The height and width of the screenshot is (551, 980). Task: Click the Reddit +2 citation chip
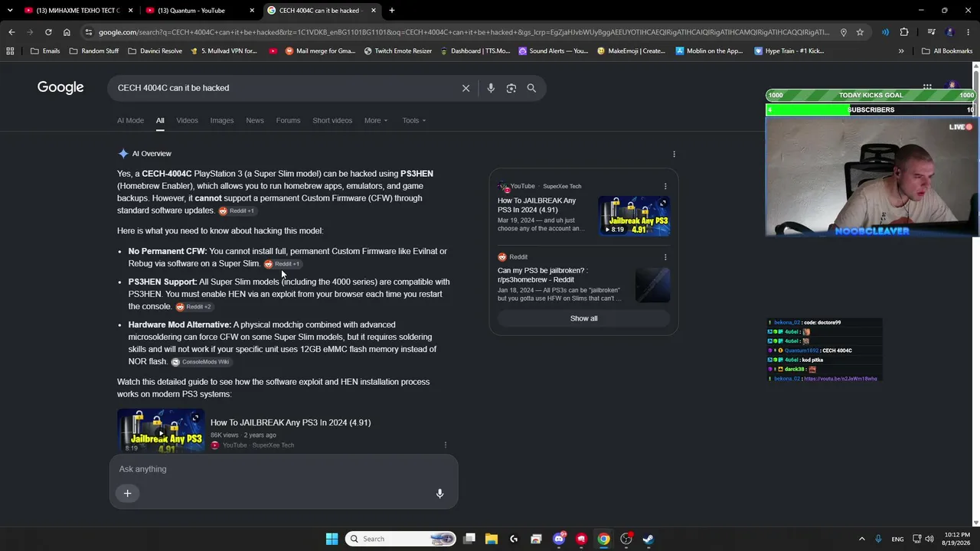pyautogui.click(x=194, y=307)
